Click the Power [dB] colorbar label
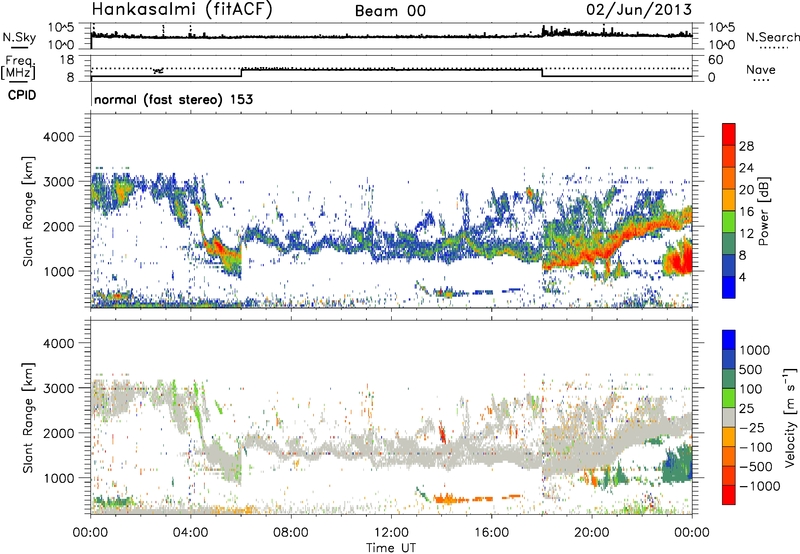 [763, 211]
